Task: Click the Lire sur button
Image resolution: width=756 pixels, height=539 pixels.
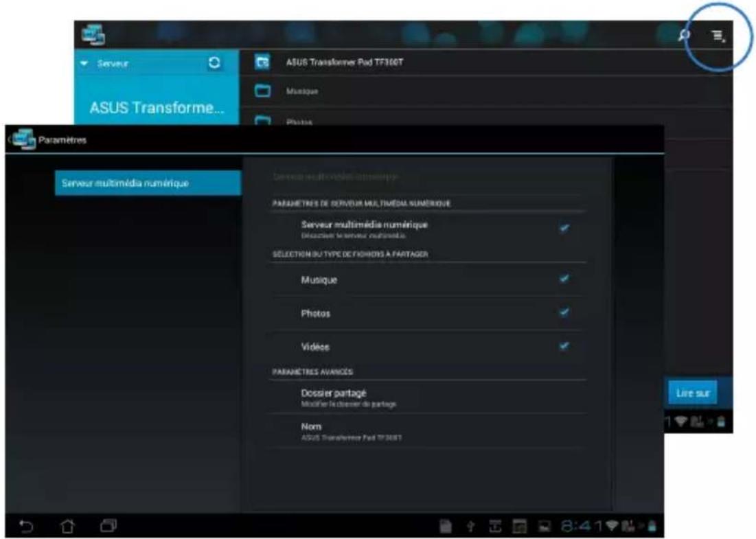Action: click(692, 393)
